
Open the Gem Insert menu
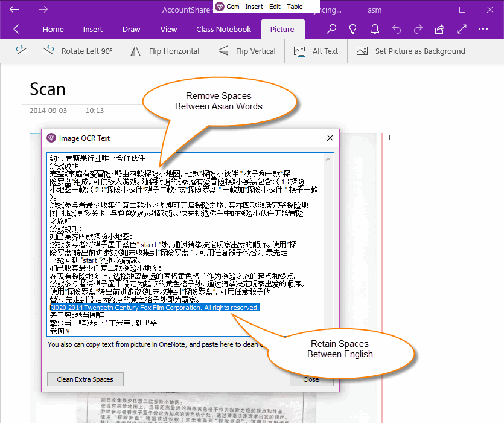point(254,7)
